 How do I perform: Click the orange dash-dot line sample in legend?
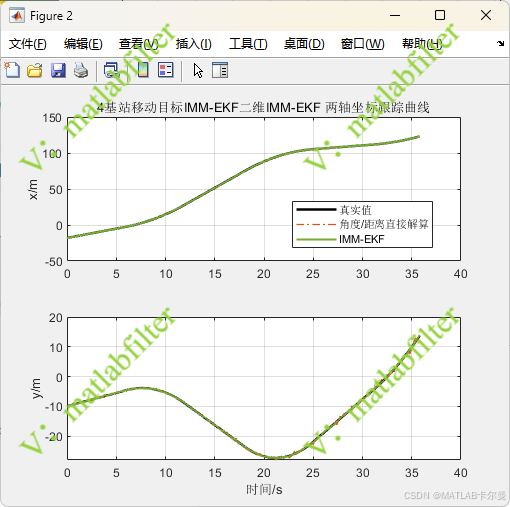coord(316,224)
